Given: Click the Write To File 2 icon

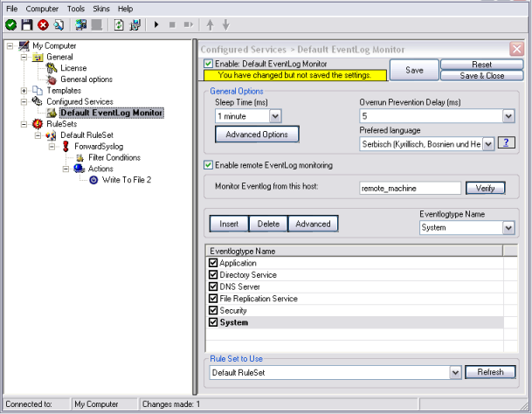Looking at the screenshot, I should 93,180.
